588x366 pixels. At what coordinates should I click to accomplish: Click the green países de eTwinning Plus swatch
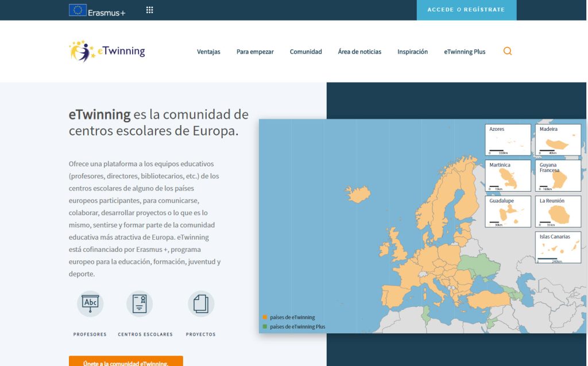click(265, 326)
